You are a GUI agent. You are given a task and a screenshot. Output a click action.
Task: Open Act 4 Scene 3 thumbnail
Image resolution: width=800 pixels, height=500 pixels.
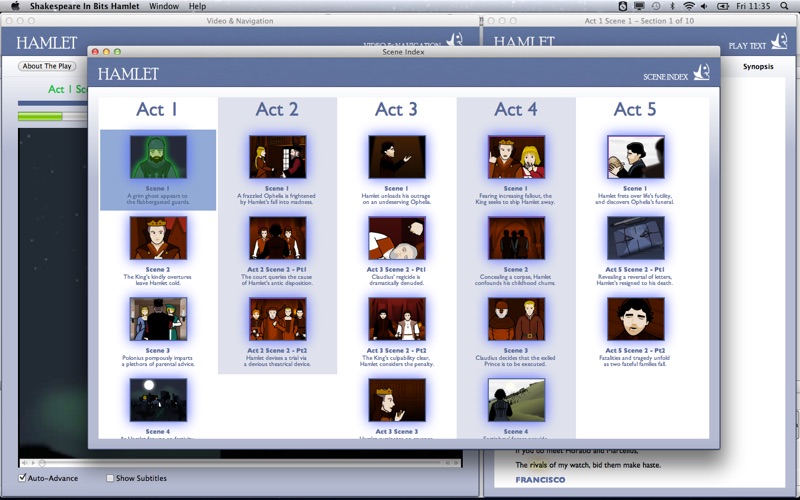[x=516, y=319]
